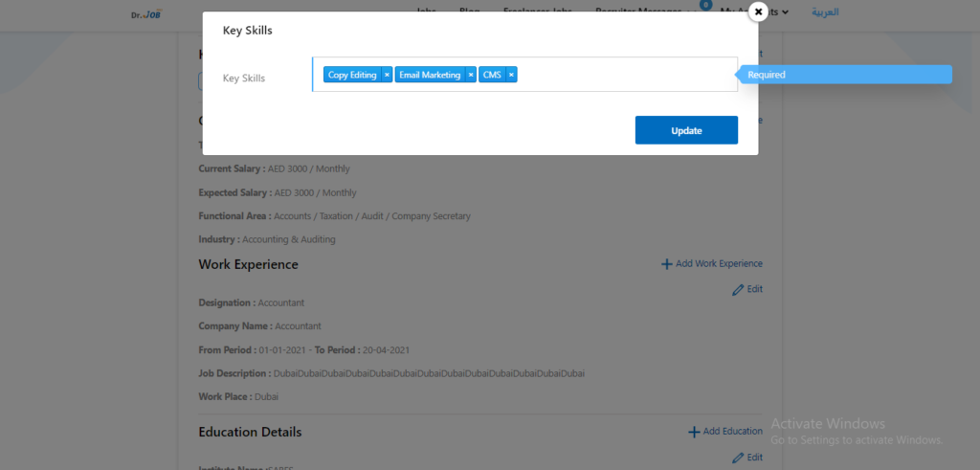The height and width of the screenshot is (470, 980).
Task: Click Work Place Dubai text
Action: pyautogui.click(x=238, y=397)
